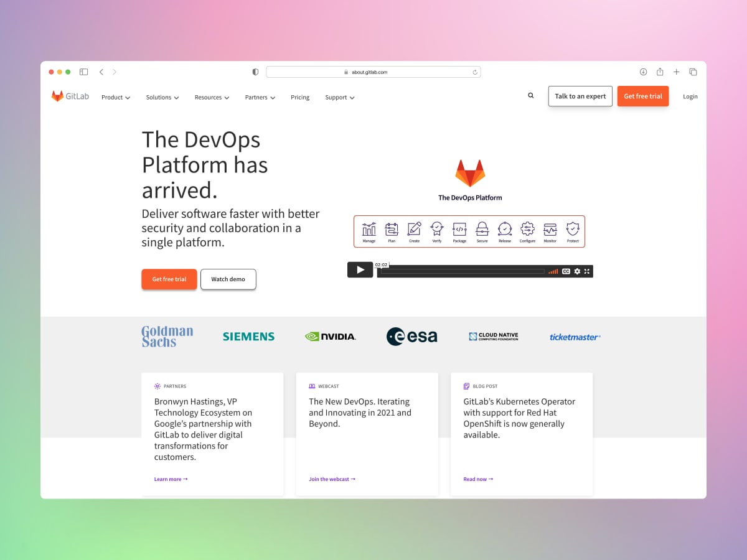Click the Cloud Native Computing Foundation logo
Viewport: 747px width, 560px height.
point(494,337)
